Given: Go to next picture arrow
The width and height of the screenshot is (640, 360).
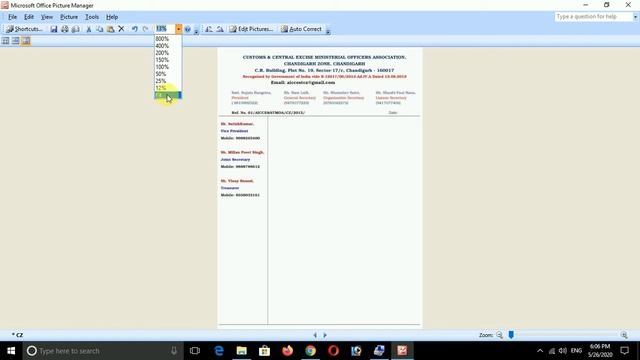Looking at the screenshot, I should (x=325, y=335).
